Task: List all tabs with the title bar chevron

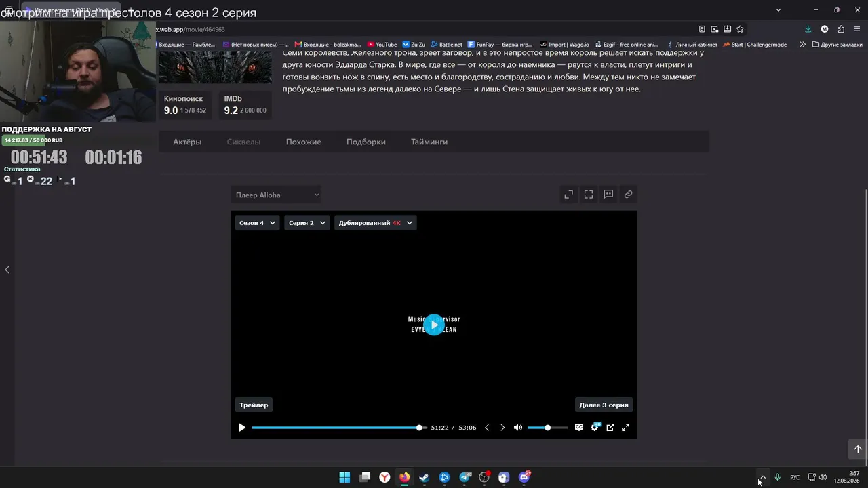Action: pos(778,9)
